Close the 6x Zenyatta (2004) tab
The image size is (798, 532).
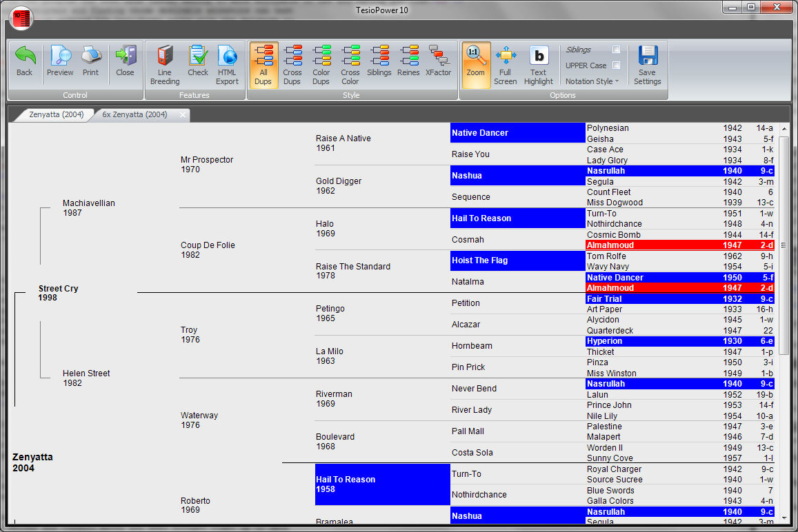tap(183, 115)
